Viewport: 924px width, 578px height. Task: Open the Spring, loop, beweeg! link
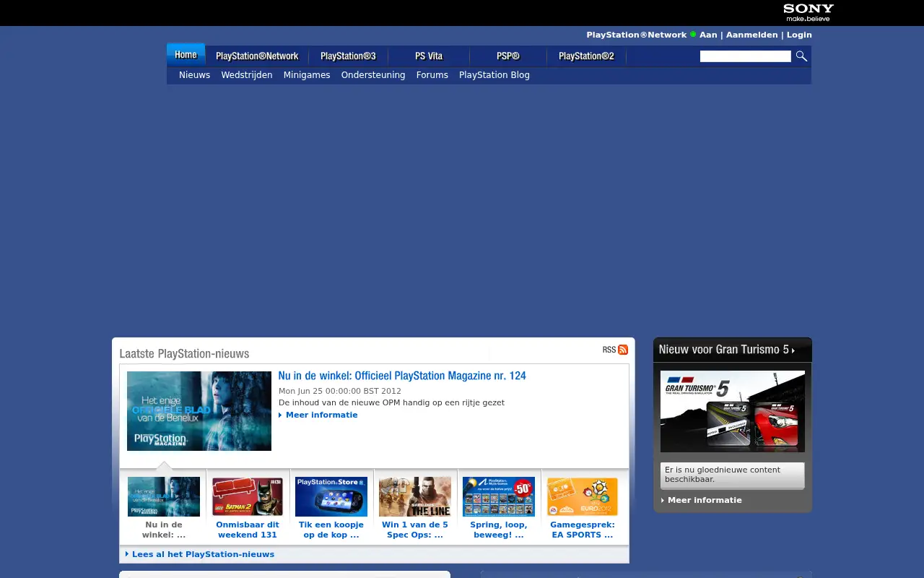499,530
